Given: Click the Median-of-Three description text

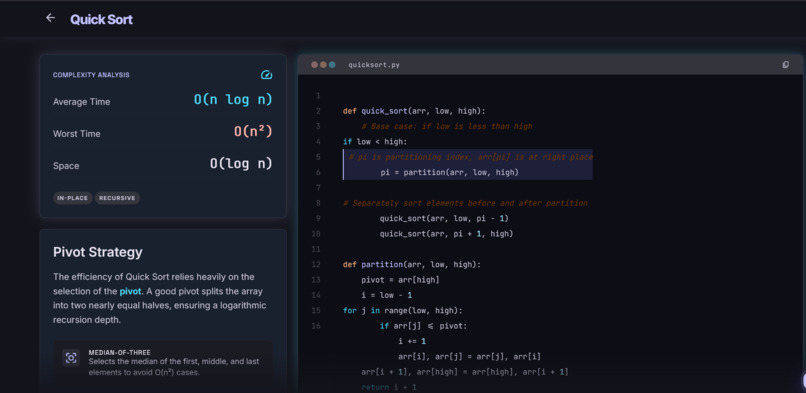Looking at the screenshot, I should coord(174,367).
